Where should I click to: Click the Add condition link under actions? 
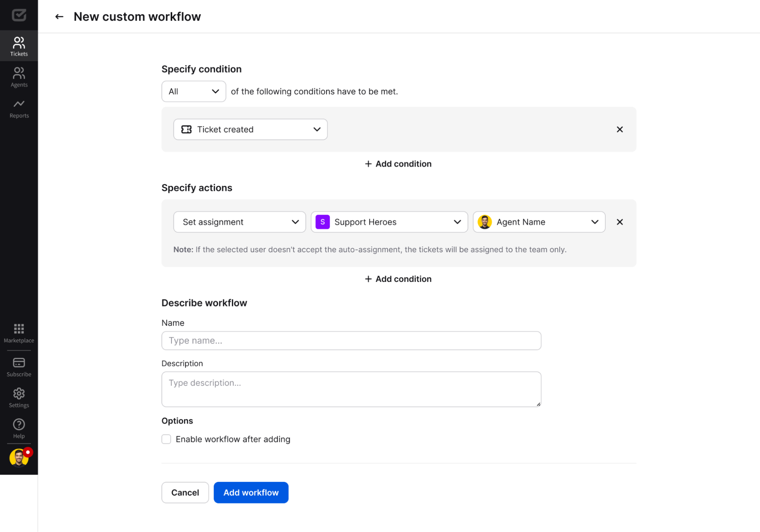[398, 279]
